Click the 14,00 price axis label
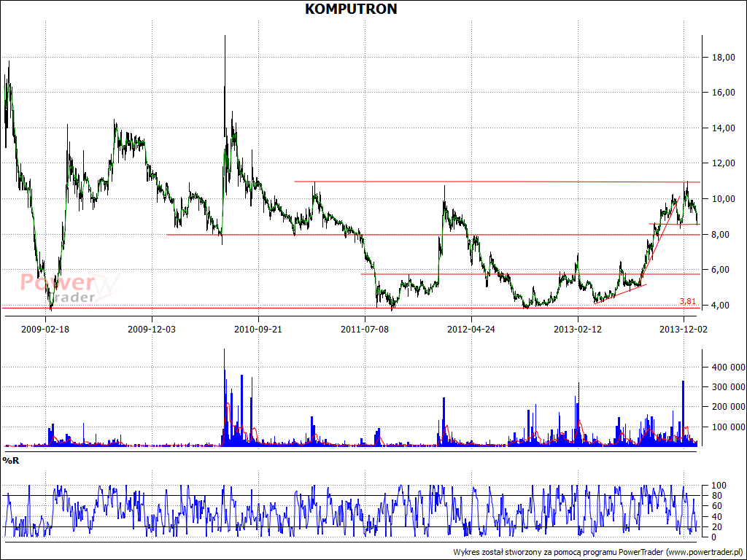Viewport: 747px width, 560px height. pos(724,128)
